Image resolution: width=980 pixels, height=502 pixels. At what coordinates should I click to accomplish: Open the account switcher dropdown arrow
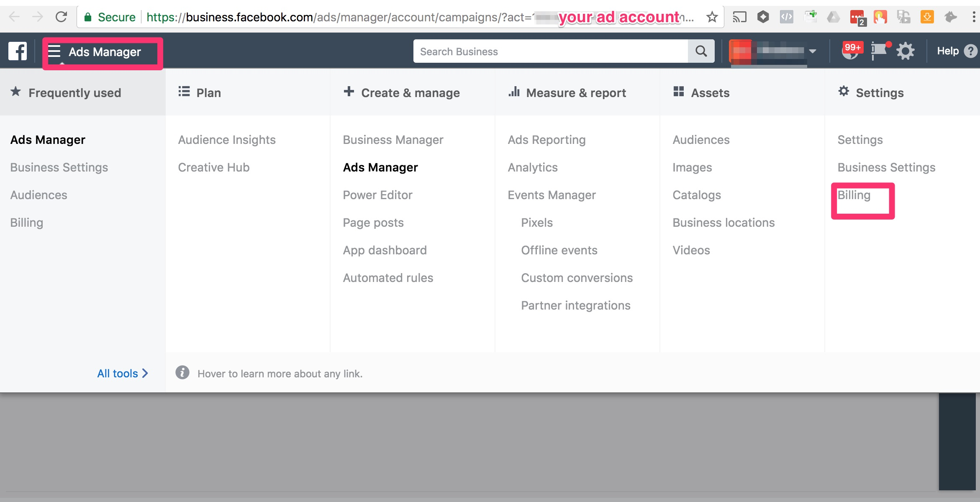813,51
